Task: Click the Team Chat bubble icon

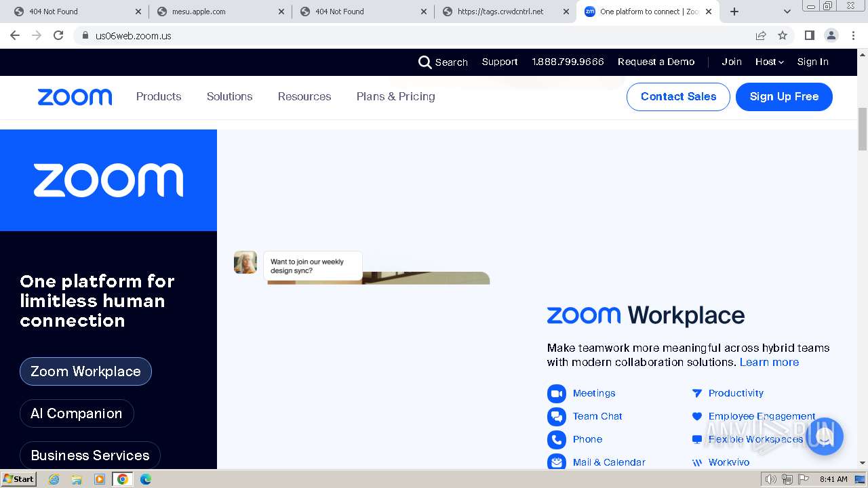Action: click(x=557, y=417)
